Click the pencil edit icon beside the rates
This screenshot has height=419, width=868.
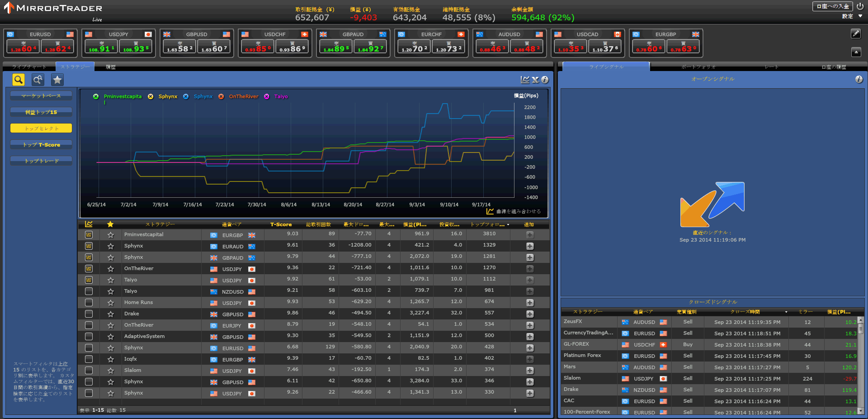(x=856, y=33)
